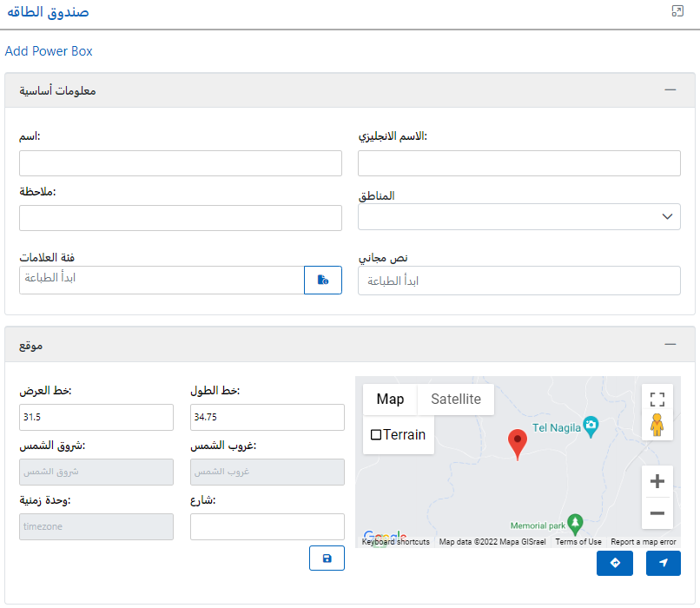Open the Terms of Use link

pyautogui.click(x=578, y=542)
